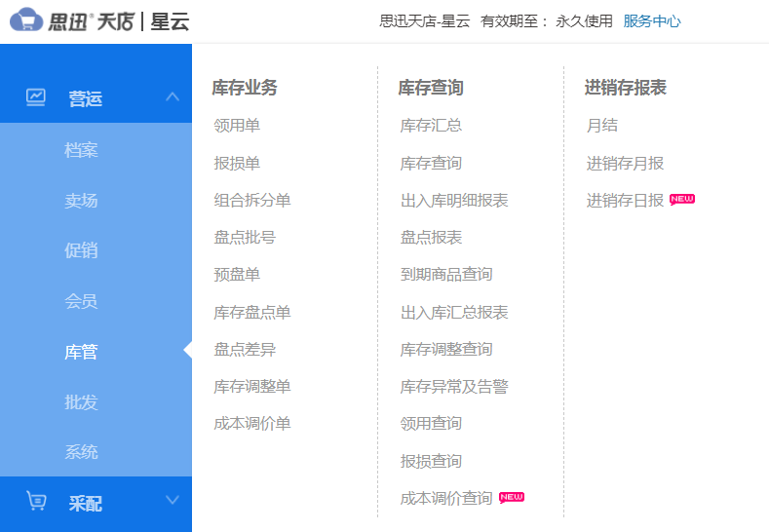Open 月结
This screenshot has width=769, height=532.
coord(601,126)
